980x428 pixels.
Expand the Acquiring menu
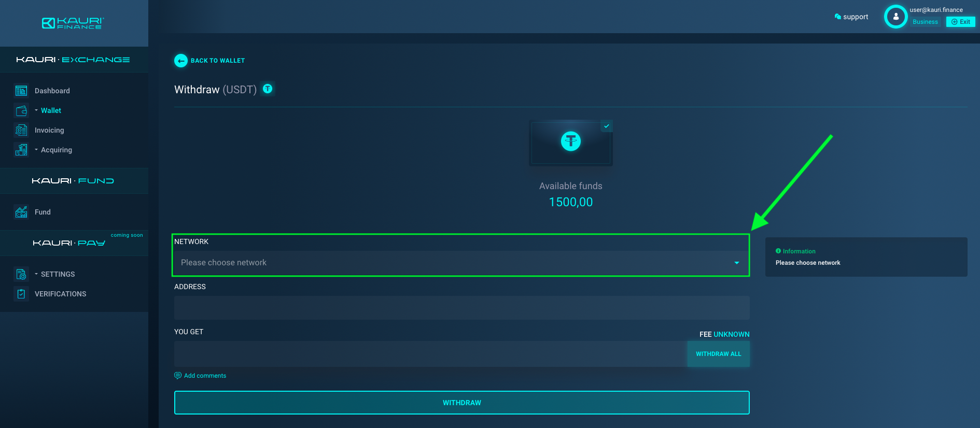(56, 150)
